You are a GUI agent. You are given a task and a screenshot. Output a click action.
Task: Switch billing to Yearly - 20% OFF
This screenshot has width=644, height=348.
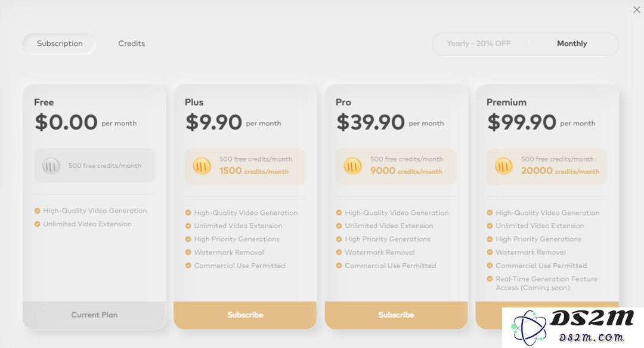(479, 44)
